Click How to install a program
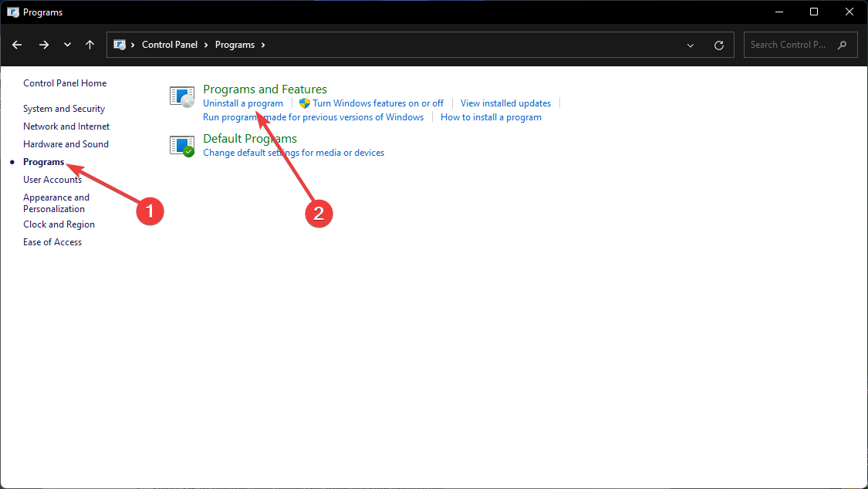The width and height of the screenshot is (868, 489). click(x=491, y=117)
